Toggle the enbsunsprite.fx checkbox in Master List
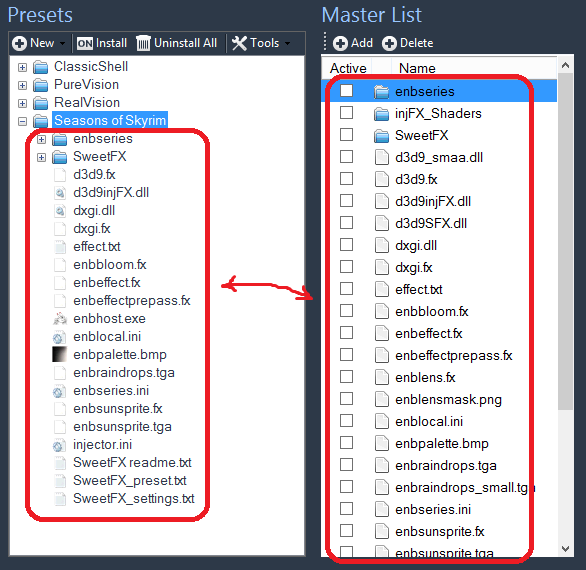This screenshot has height=570, width=586. (x=346, y=530)
